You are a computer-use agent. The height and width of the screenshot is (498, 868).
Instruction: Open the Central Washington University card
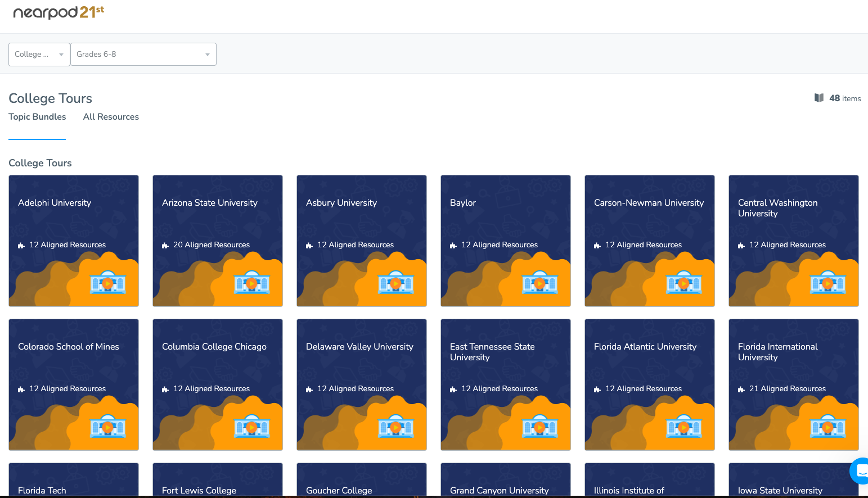pos(794,241)
